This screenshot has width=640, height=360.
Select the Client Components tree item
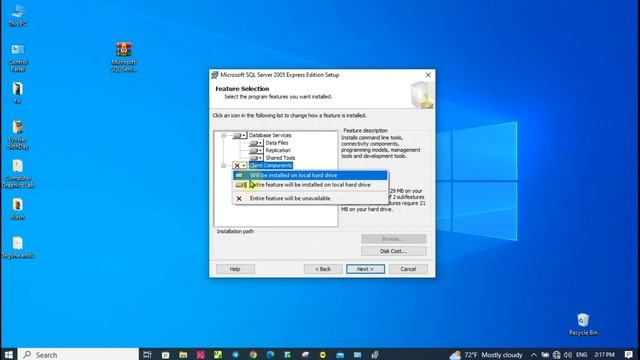point(271,165)
